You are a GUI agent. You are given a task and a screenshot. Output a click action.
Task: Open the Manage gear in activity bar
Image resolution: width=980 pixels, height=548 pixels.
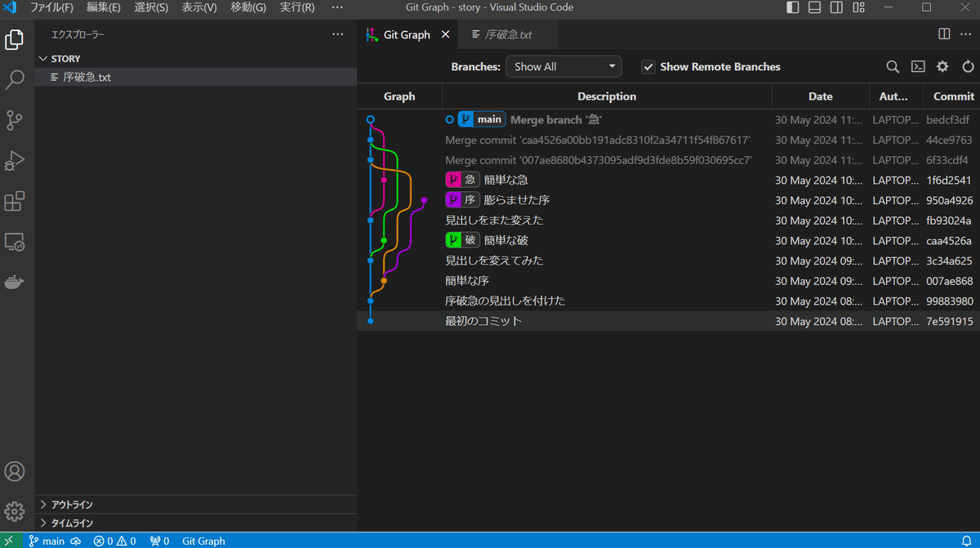click(14, 512)
